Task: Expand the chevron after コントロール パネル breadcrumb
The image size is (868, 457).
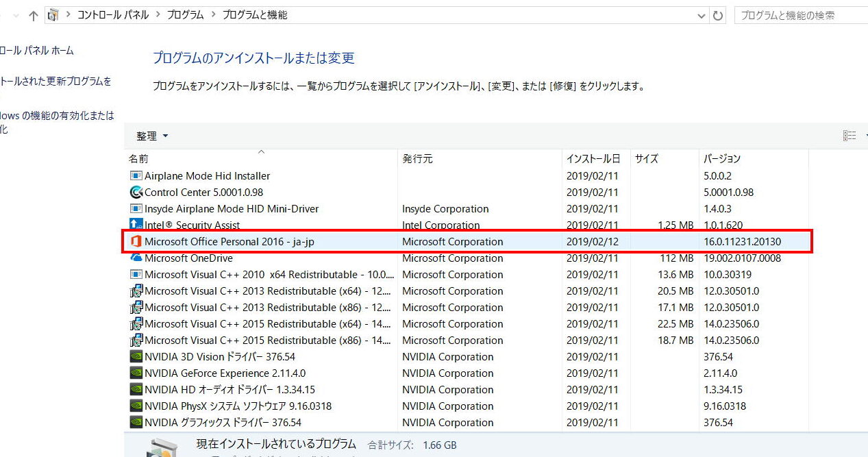Action: [158, 15]
